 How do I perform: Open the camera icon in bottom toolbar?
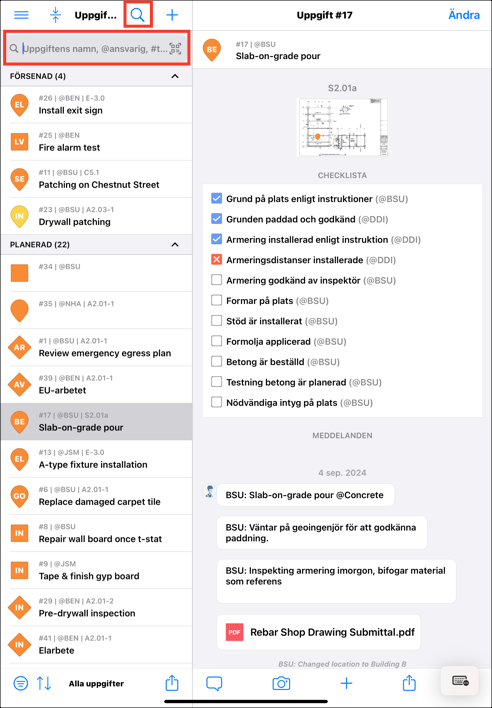click(x=281, y=683)
